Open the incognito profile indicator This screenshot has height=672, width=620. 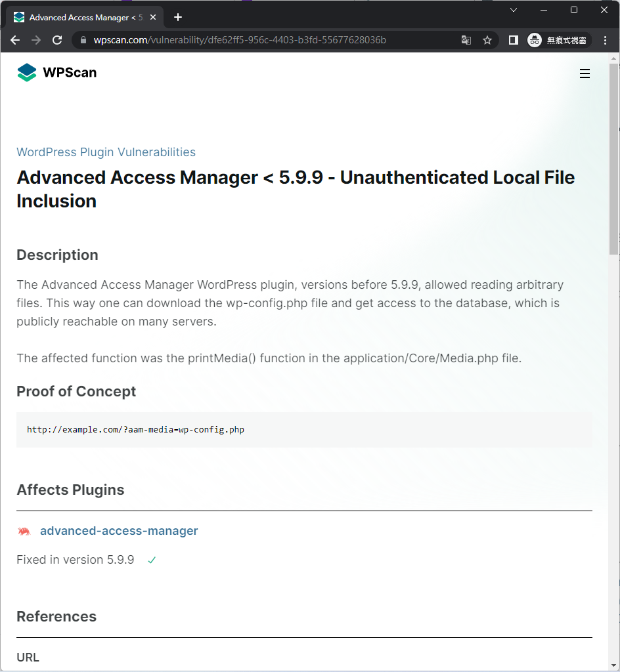coord(559,40)
